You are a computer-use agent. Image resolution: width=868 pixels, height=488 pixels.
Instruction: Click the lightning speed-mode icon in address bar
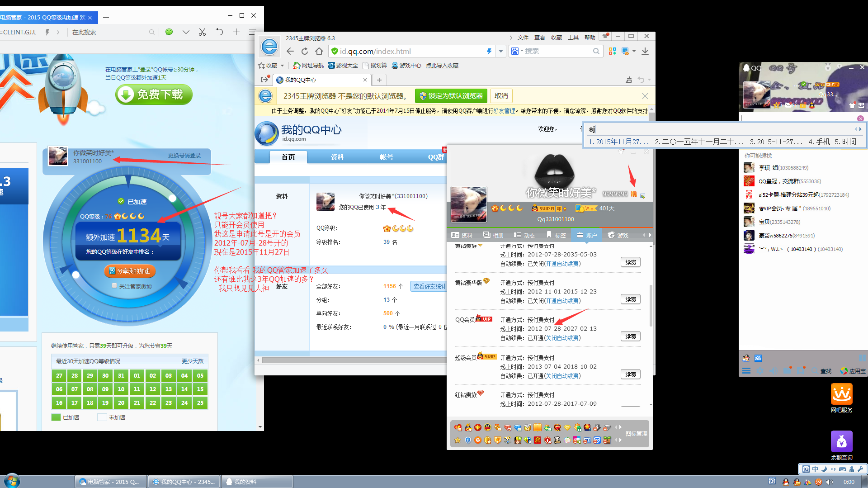pyautogui.click(x=489, y=51)
